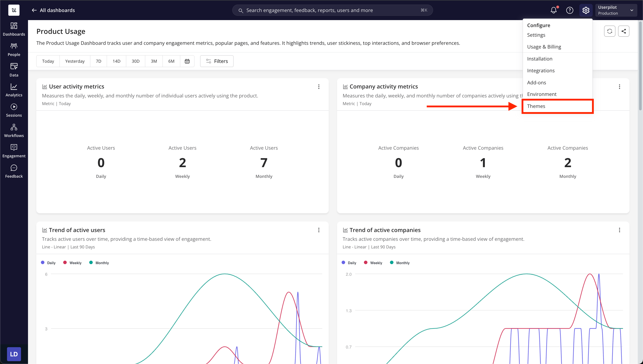Click the notifications bell icon
The width and height of the screenshot is (643, 364).
(554, 10)
